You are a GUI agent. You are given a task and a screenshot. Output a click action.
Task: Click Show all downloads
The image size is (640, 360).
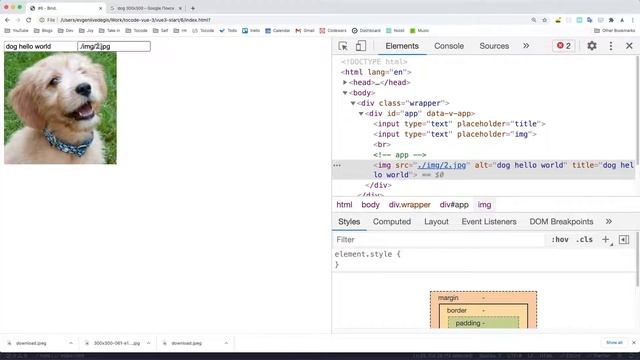coord(614,342)
